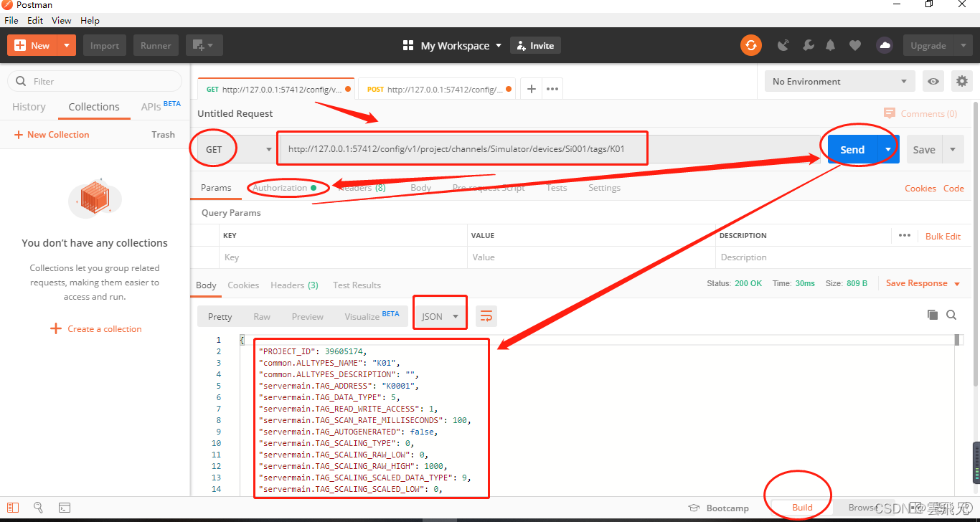980x522 pixels.
Task: Click the Import button
Action: point(105,45)
